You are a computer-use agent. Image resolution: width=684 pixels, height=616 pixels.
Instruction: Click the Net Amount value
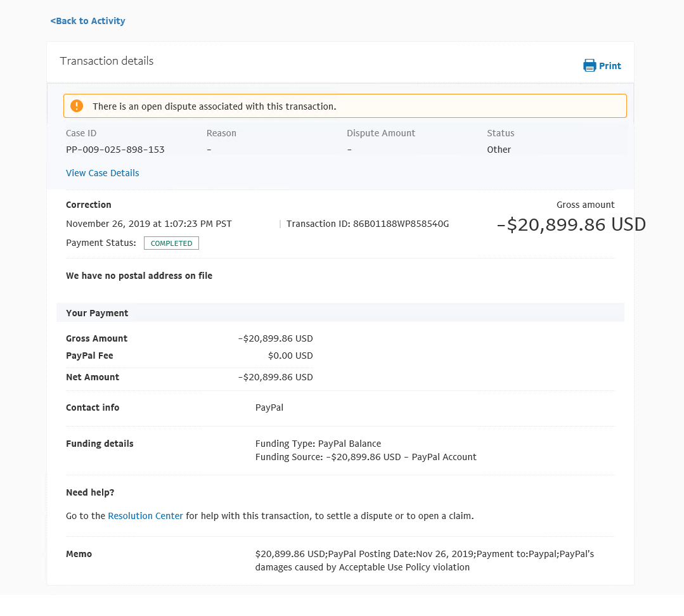(x=276, y=377)
